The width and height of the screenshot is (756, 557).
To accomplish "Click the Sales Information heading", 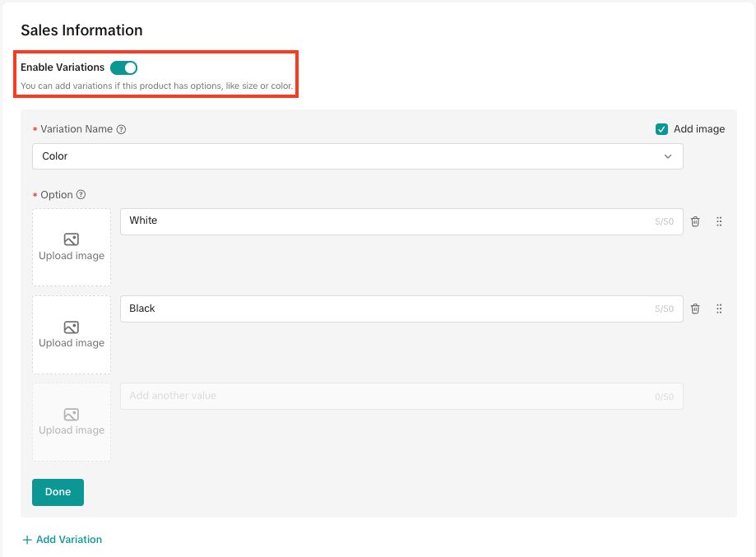I will (x=81, y=30).
